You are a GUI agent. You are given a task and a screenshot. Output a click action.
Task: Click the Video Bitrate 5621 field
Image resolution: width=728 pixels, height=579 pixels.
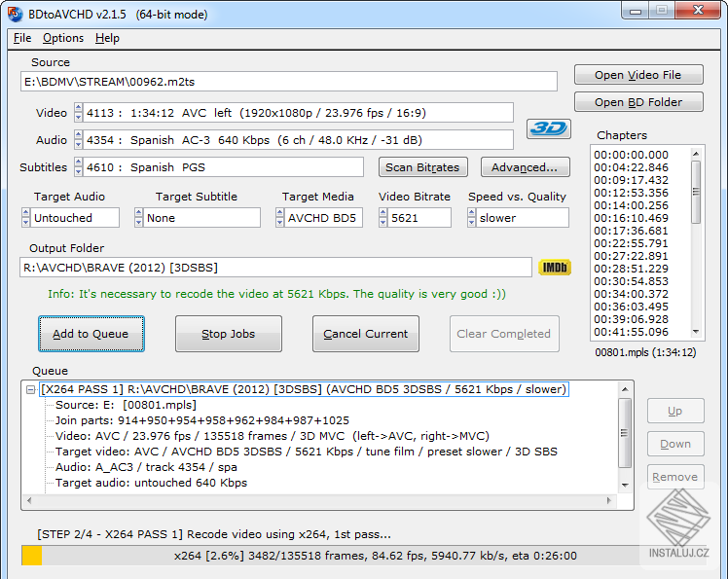pyautogui.click(x=419, y=217)
